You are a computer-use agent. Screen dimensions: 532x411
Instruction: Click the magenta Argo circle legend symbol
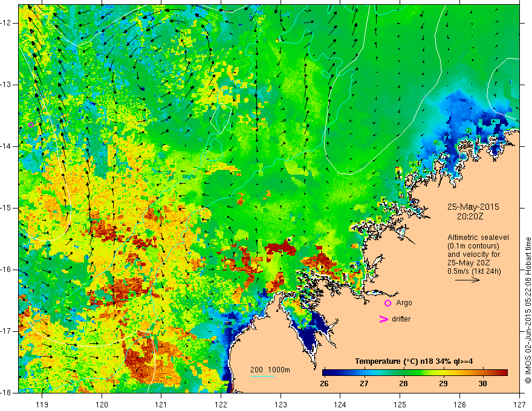(x=388, y=303)
